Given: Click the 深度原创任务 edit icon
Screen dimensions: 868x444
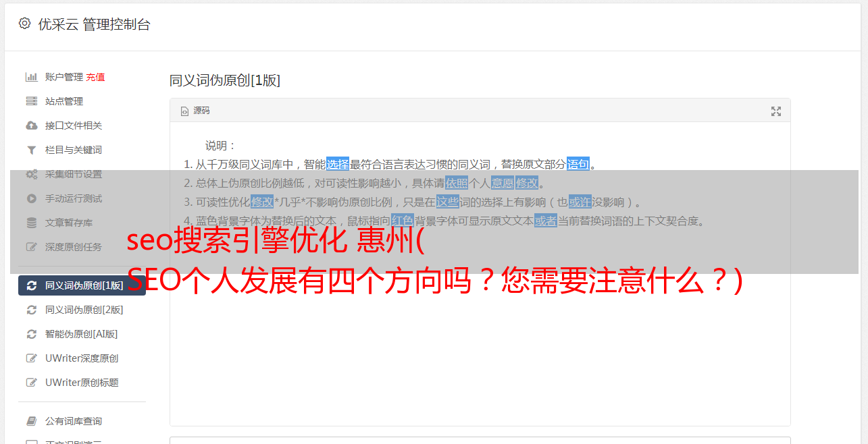Looking at the screenshot, I should point(31,247).
